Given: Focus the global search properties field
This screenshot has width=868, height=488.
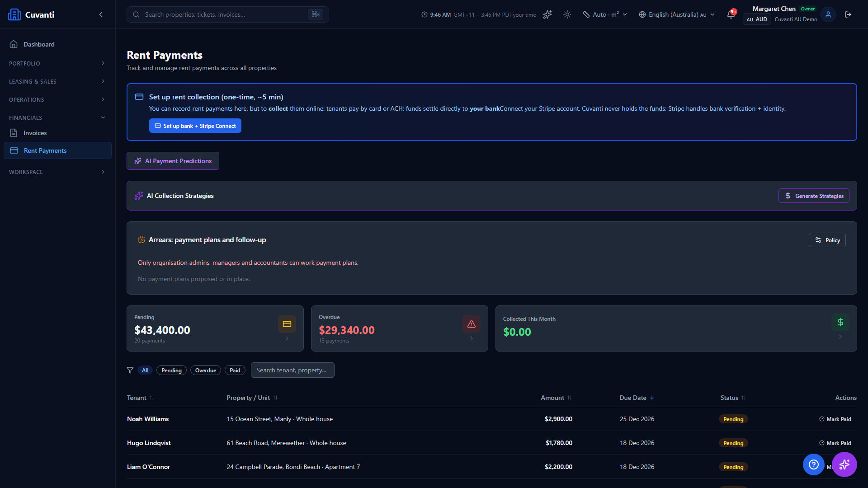Looking at the screenshot, I should coord(228,14).
